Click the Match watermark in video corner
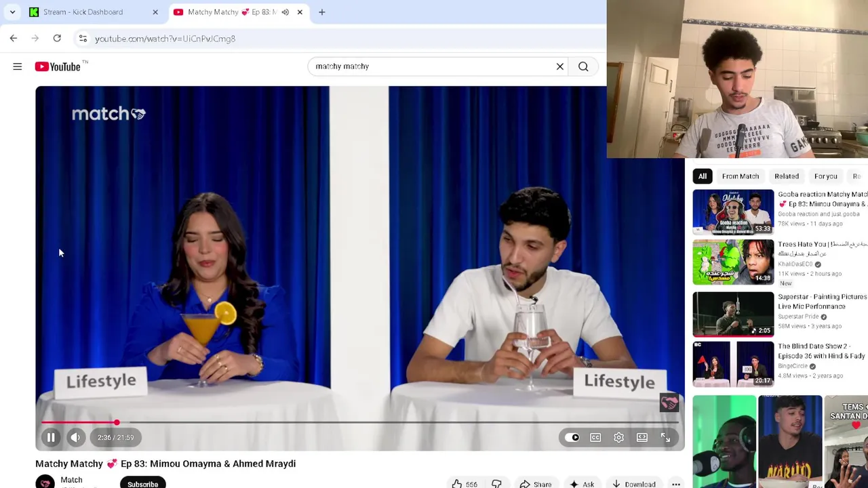 669,403
